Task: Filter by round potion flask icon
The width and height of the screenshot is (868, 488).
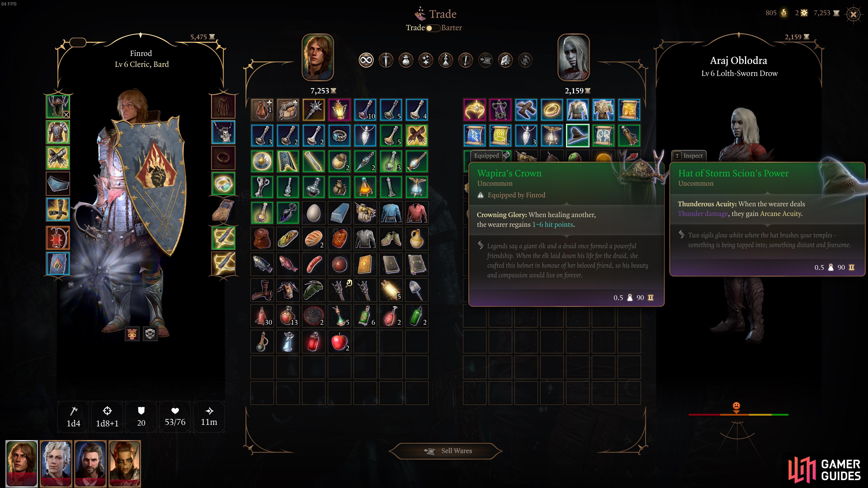Action: (406, 60)
